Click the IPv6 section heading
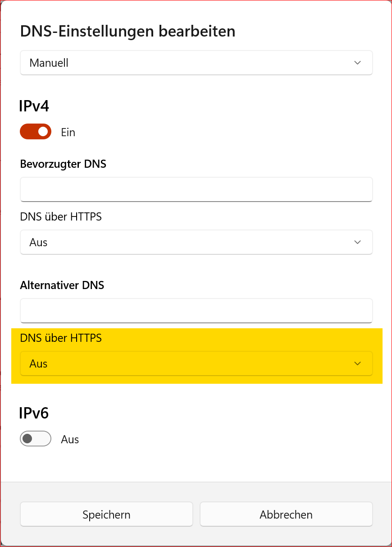This screenshot has width=392, height=547. tap(34, 413)
